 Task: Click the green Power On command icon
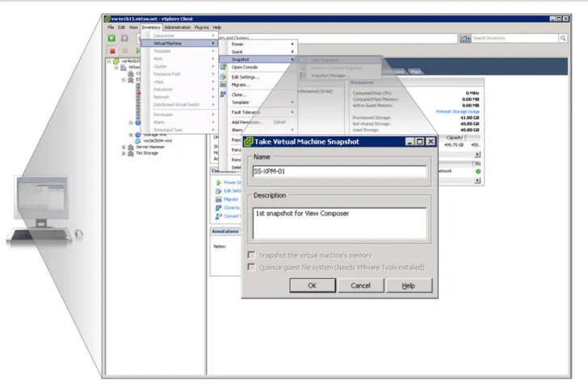click(219, 182)
